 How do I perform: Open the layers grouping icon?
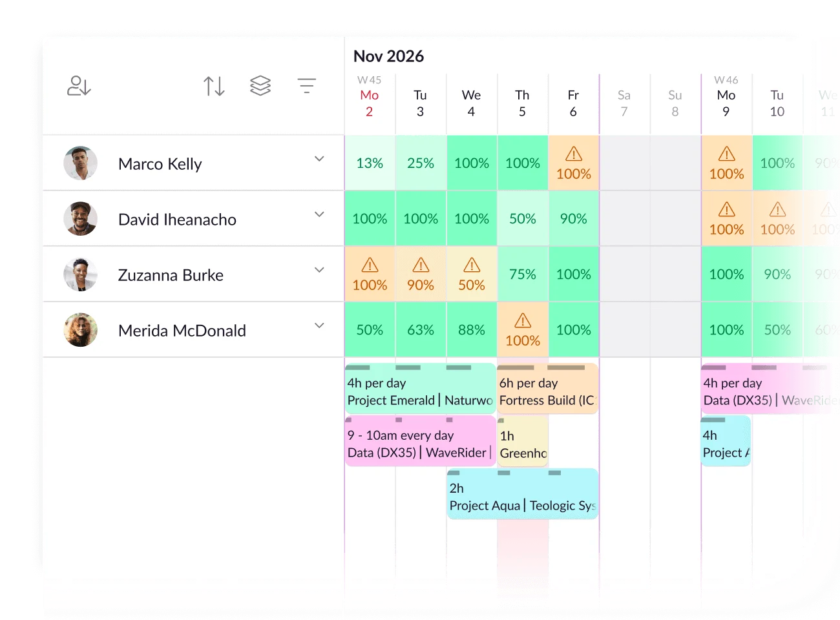tap(260, 85)
